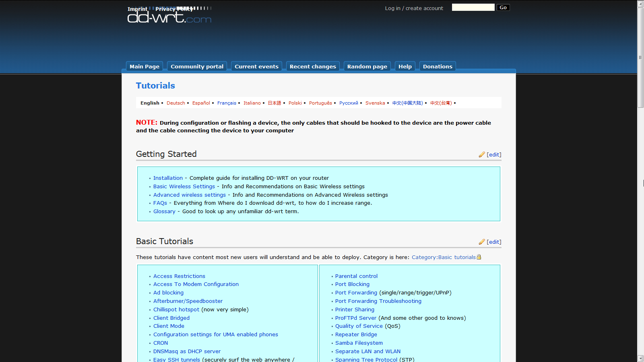
Task: Switch language to Русский
Action: click(x=349, y=103)
